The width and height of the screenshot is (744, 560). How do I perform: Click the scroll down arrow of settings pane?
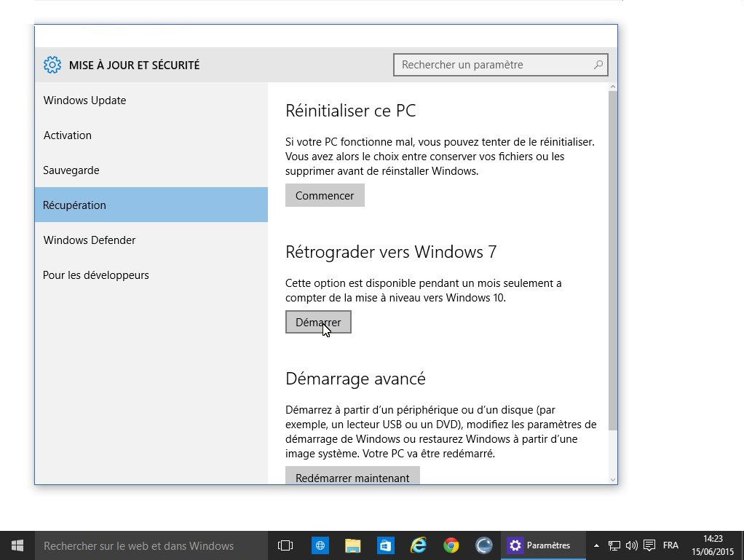(x=612, y=479)
